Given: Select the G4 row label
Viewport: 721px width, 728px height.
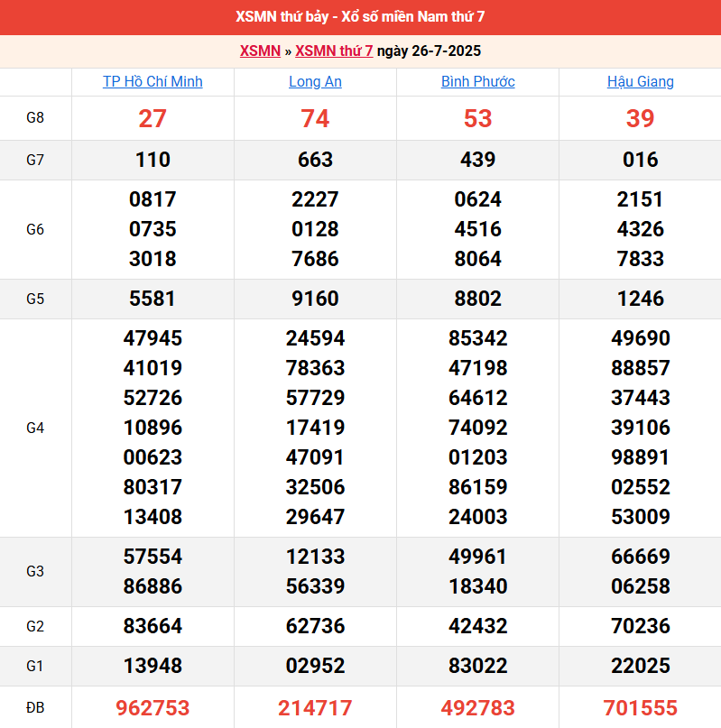Looking at the screenshot, I should 35,429.
